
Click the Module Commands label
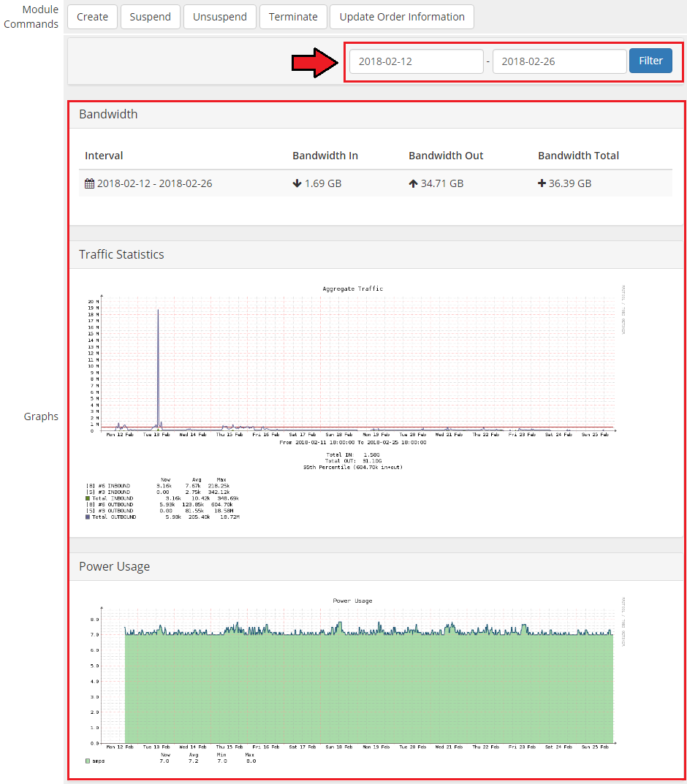(x=31, y=17)
